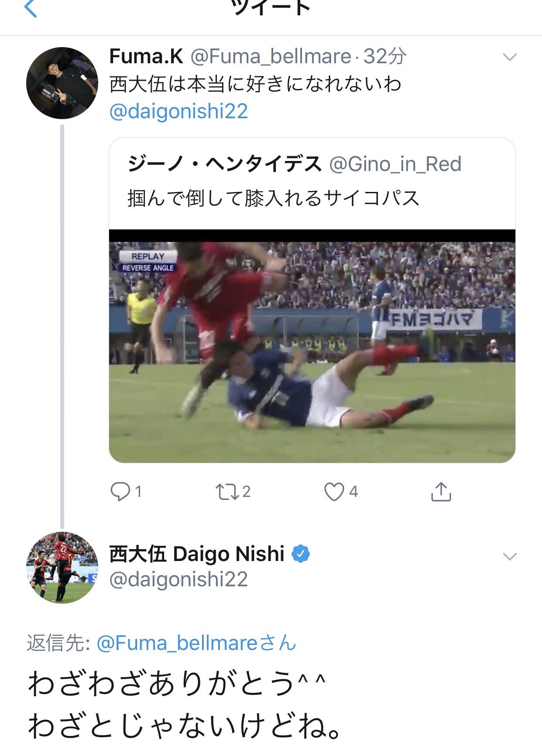The height and width of the screenshot is (756, 542).
Task: Open reply icon on Fuma.K tweet
Action: tap(120, 492)
